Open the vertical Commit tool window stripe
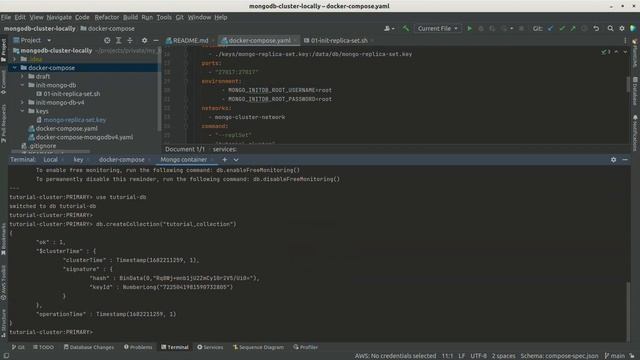 point(4,82)
